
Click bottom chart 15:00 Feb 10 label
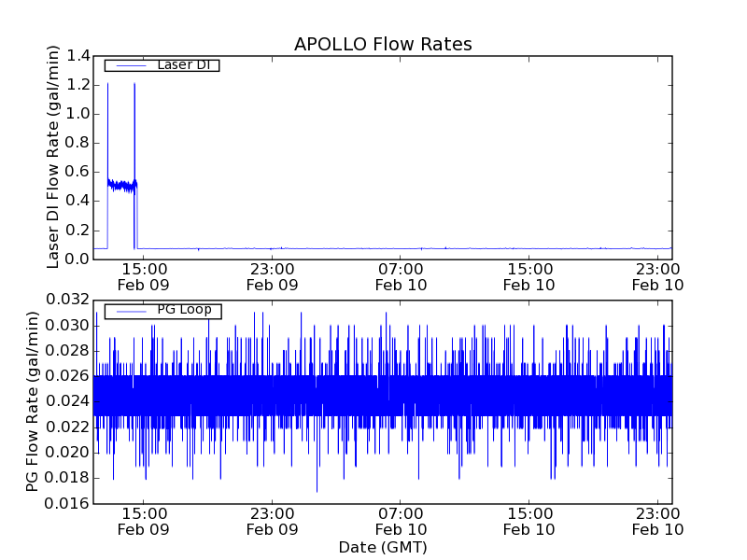[x=529, y=522]
